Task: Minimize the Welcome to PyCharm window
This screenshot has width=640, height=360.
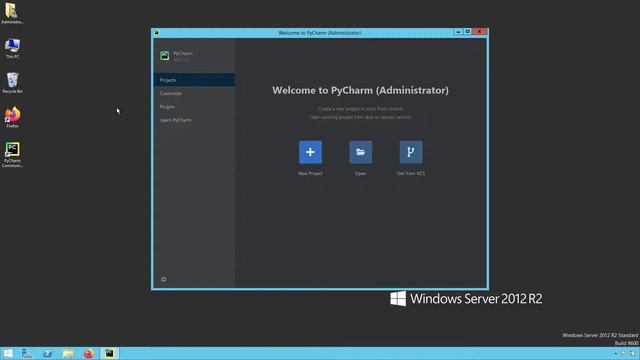Action: (x=458, y=32)
